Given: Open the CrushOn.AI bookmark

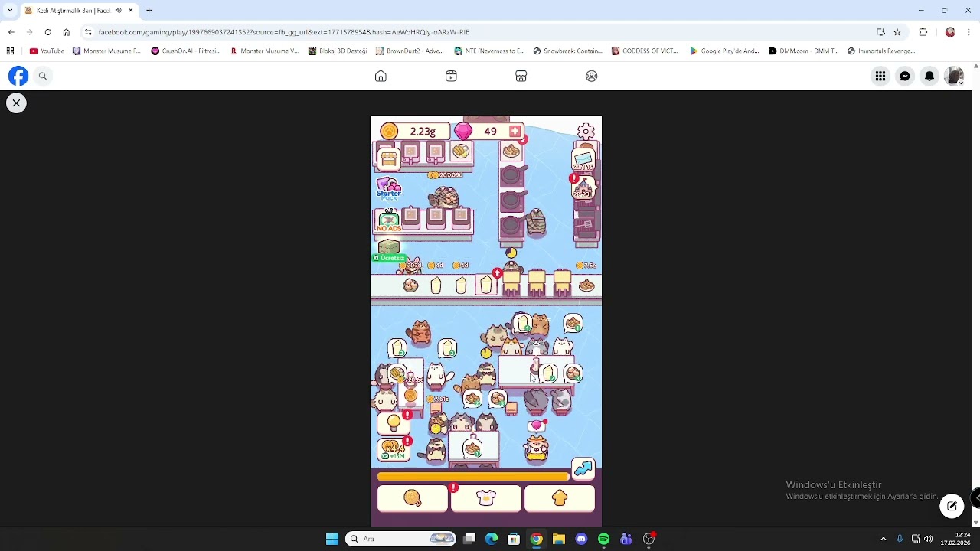Looking at the screenshot, I should (185, 51).
